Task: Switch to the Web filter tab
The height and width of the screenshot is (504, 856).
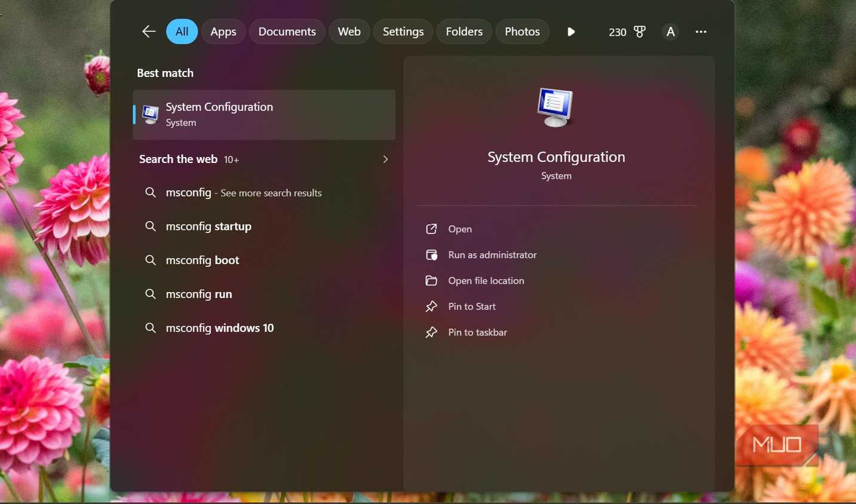Action: point(349,32)
